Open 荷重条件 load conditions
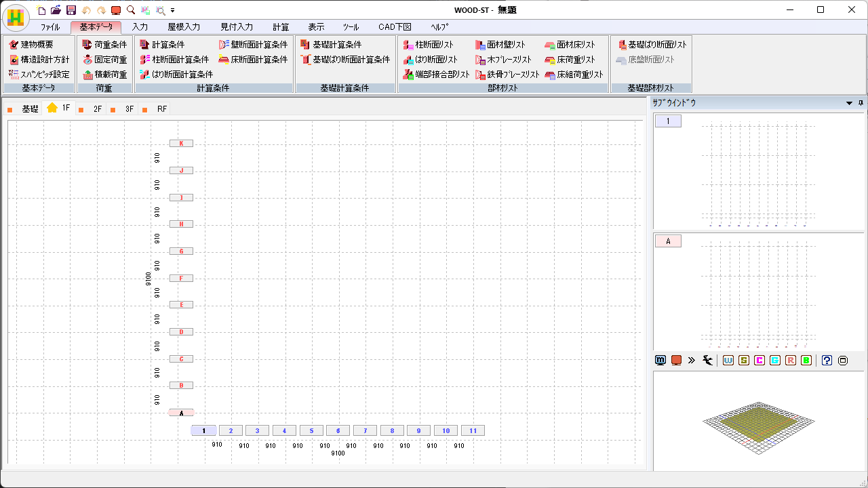The width and height of the screenshot is (868, 488). [104, 45]
